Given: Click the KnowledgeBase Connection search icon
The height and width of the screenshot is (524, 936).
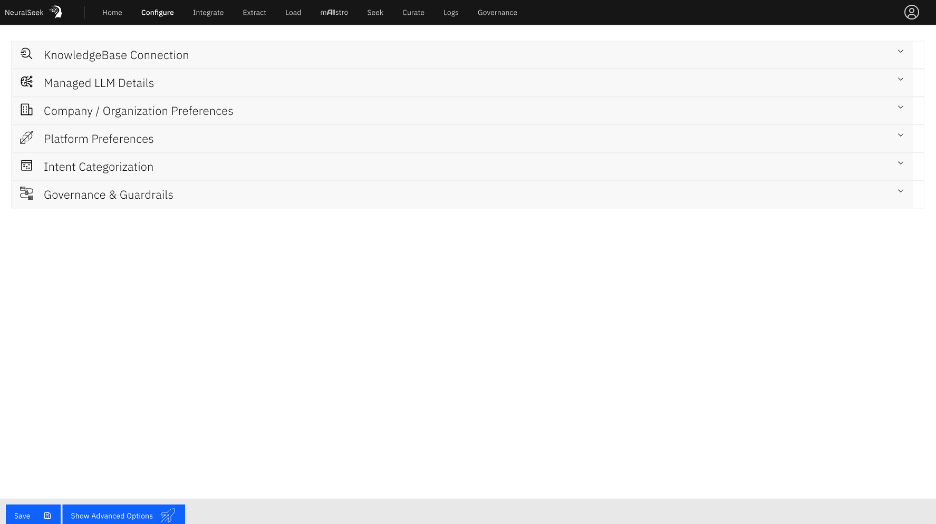Looking at the screenshot, I should click(x=27, y=54).
